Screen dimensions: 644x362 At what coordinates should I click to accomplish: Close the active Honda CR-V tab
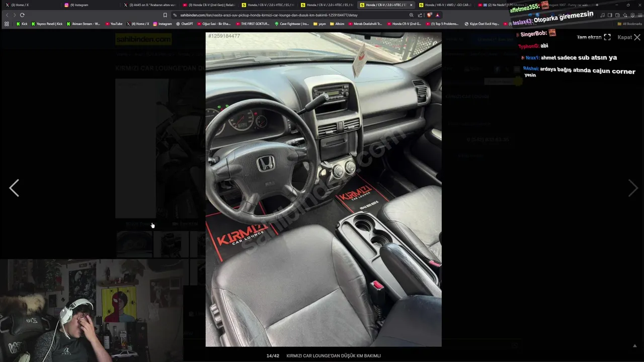tap(411, 5)
